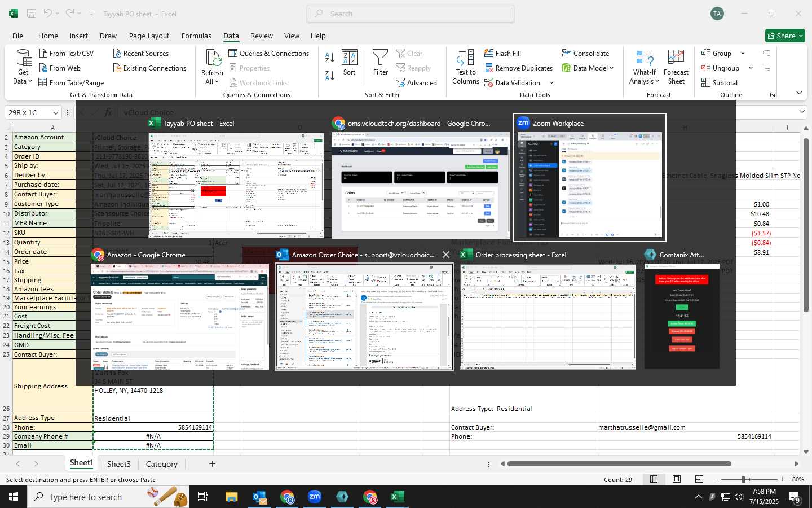812x508 pixels.
Task: Open the File menu
Action: pos(17,36)
